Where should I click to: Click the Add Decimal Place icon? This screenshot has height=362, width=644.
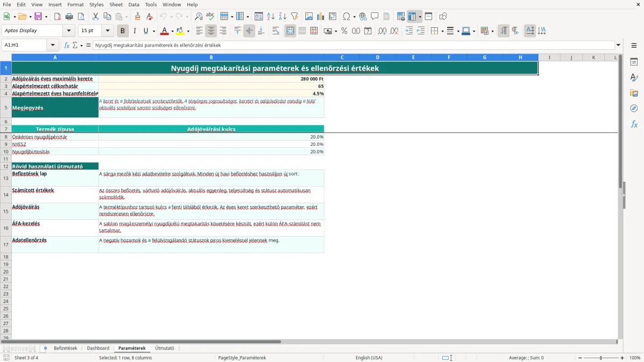(x=383, y=31)
